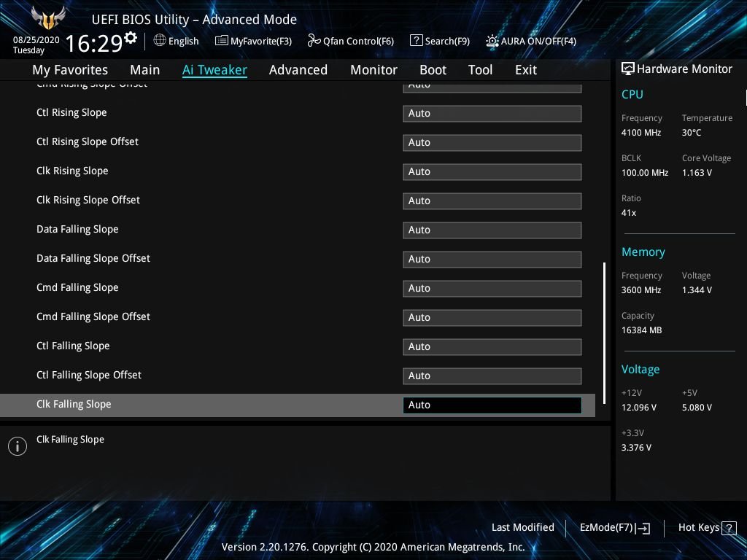Open the Cmd Falling Slope value field
Image resolution: width=747 pixels, height=560 pixels.
tap(492, 288)
